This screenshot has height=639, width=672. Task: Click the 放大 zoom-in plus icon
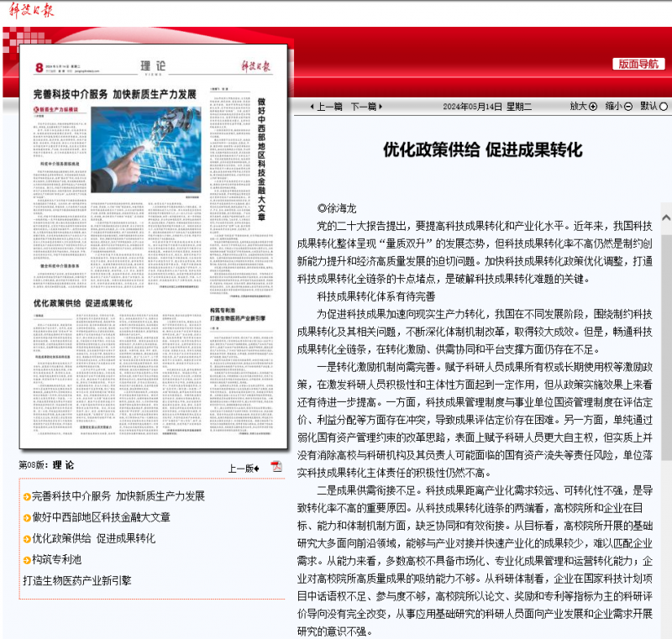click(593, 107)
